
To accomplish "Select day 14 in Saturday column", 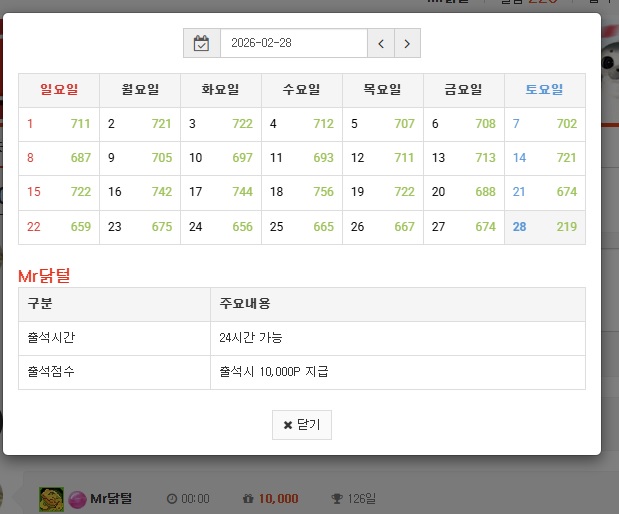I will coord(545,158).
